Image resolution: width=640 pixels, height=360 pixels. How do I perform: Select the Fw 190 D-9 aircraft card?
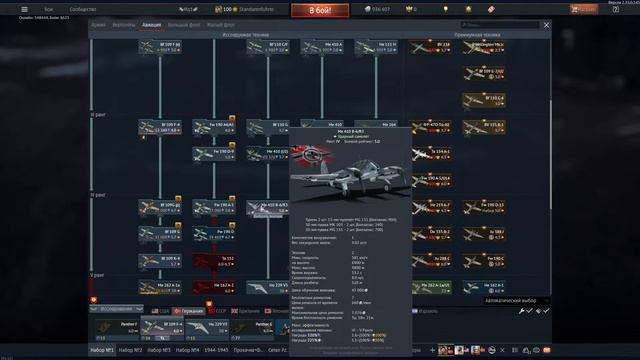[x=214, y=154]
